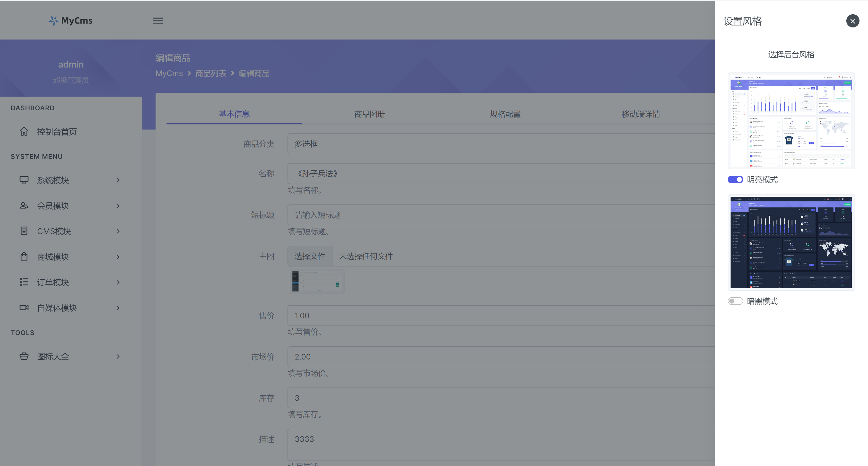Click the users icon beside 会员模块
868x466 pixels.
(24, 205)
